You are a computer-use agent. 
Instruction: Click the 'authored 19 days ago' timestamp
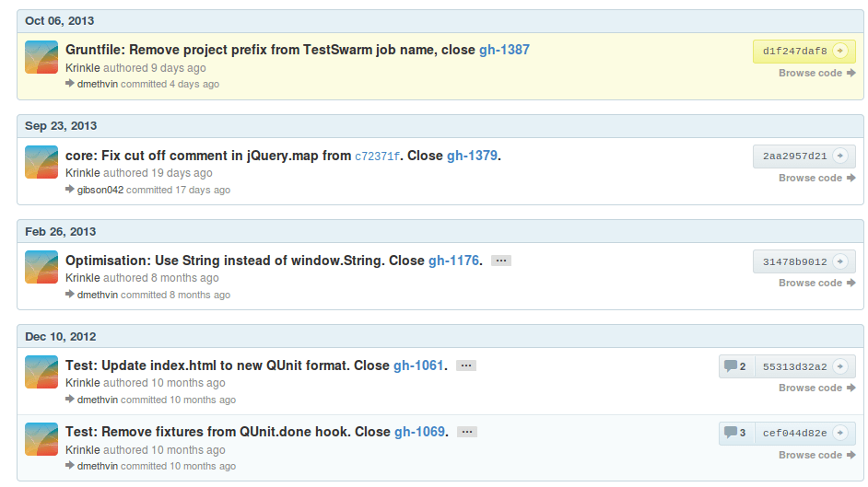[x=158, y=173]
